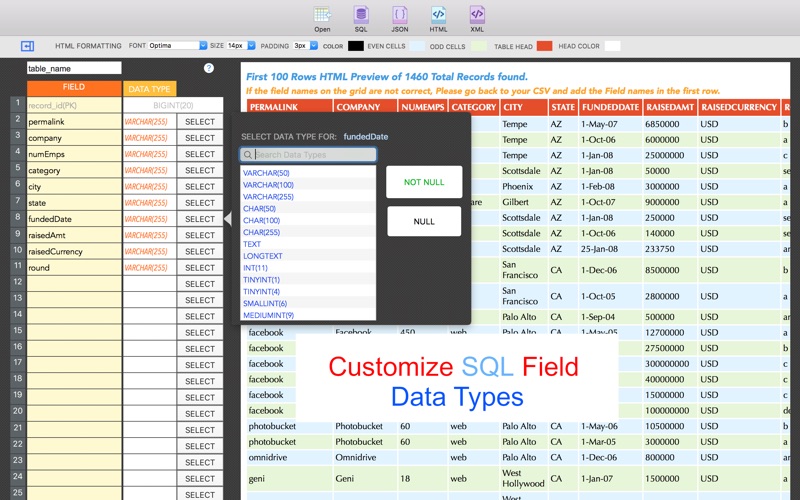
Task: Select CHAR(255) from data type list
Action: click(308, 232)
